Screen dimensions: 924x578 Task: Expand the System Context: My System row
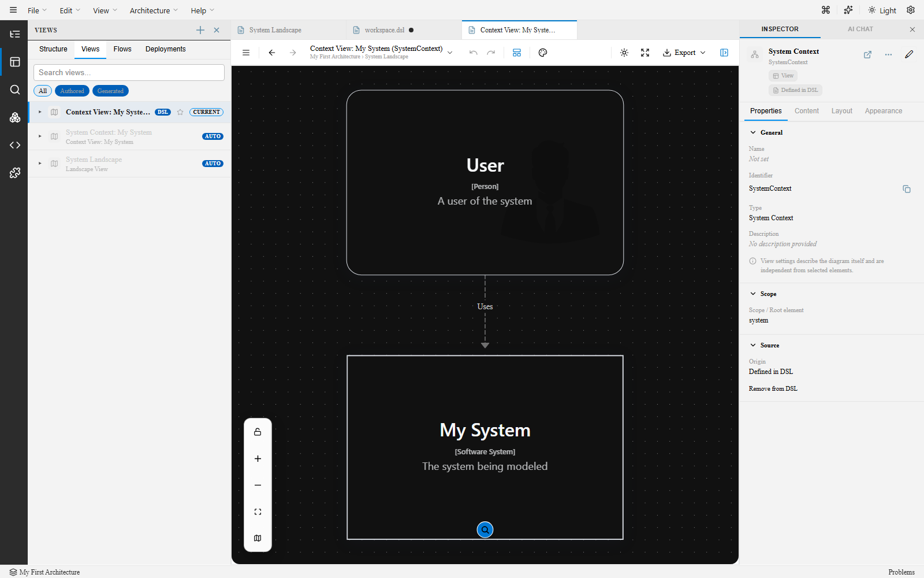click(40, 136)
